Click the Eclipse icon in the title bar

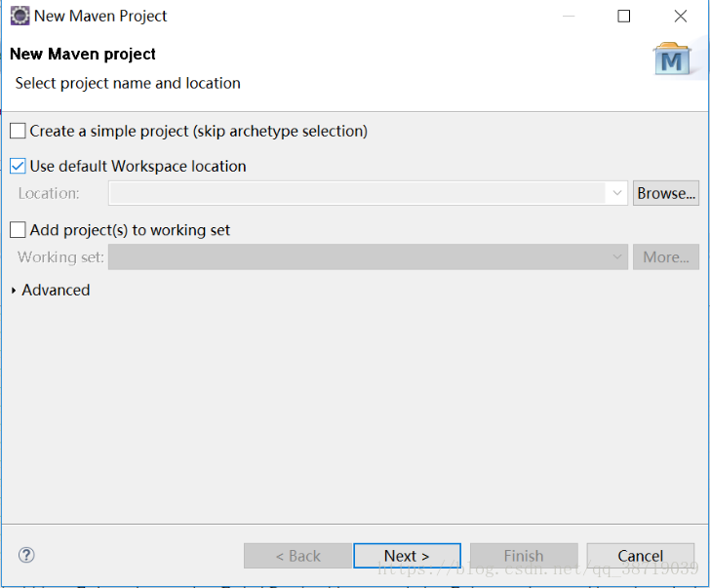click(20, 16)
